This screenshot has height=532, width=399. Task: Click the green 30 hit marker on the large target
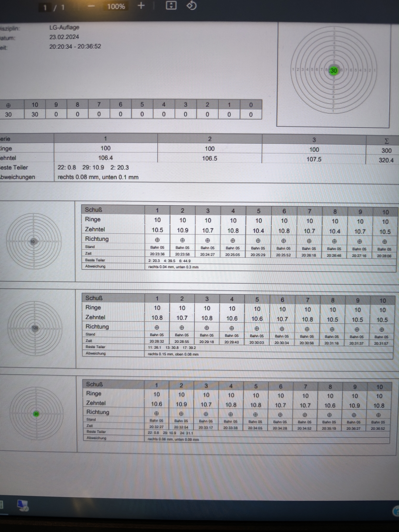pyautogui.click(x=333, y=71)
